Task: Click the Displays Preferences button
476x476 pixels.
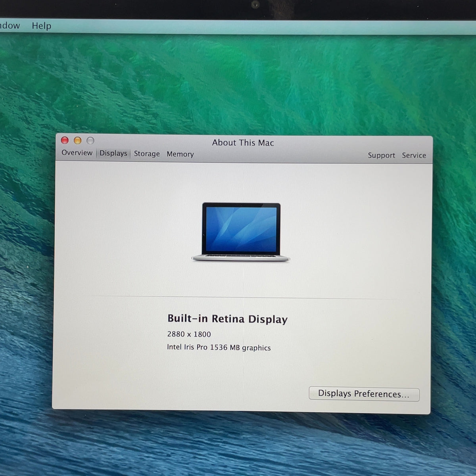Action: click(x=364, y=394)
